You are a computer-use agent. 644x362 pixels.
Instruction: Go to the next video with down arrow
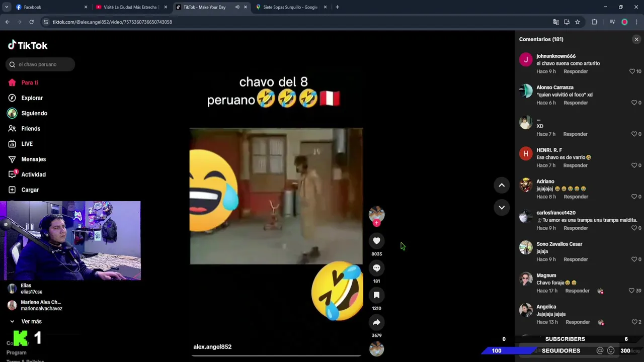point(502,207)
